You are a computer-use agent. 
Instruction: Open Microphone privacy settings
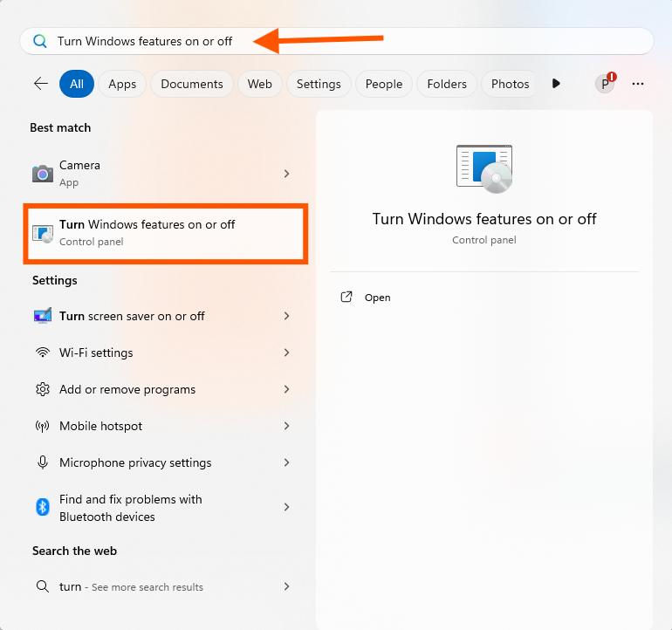click(x=162, y=462)
